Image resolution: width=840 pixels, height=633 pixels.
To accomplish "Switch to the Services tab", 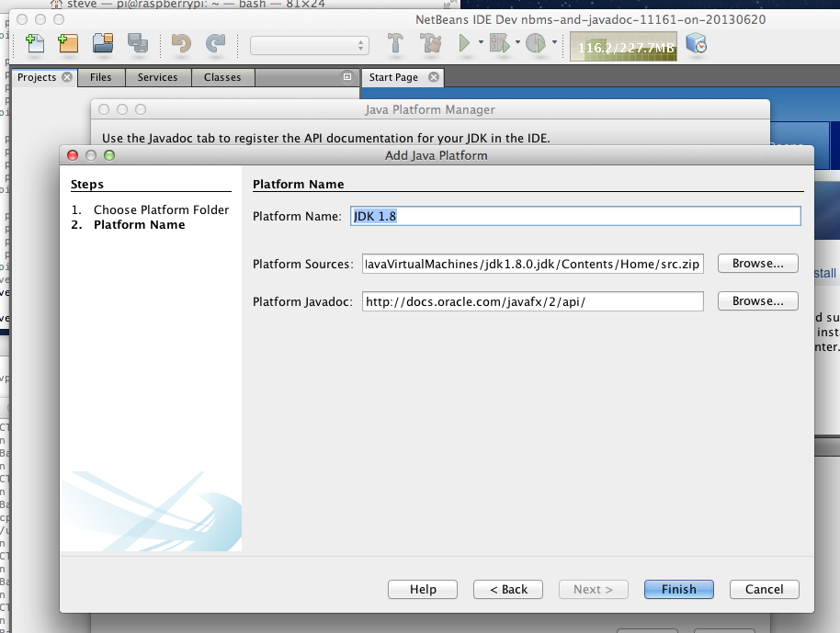I will [157, 78].
